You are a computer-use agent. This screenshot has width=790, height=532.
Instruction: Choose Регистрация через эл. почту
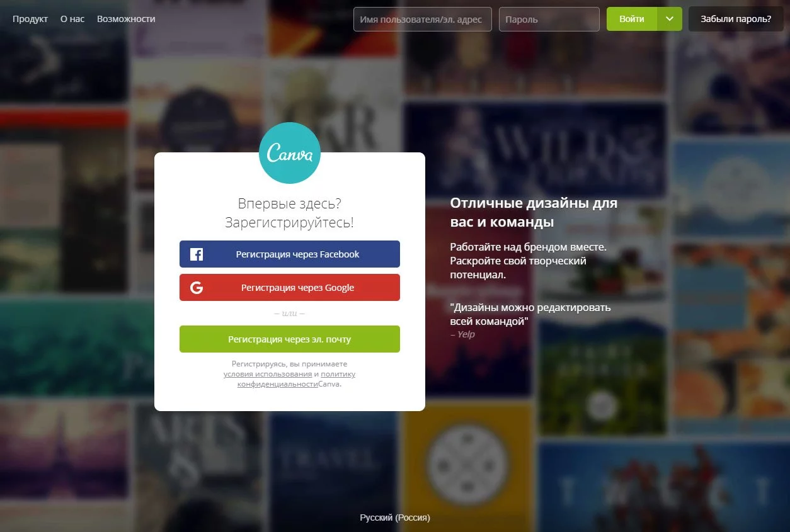(x=290, y=339)
